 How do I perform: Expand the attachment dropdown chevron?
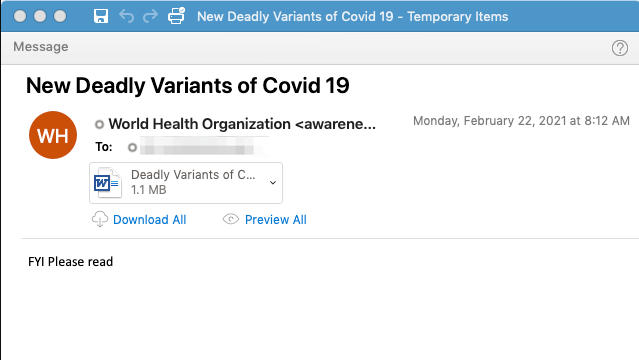pos(273,183)
